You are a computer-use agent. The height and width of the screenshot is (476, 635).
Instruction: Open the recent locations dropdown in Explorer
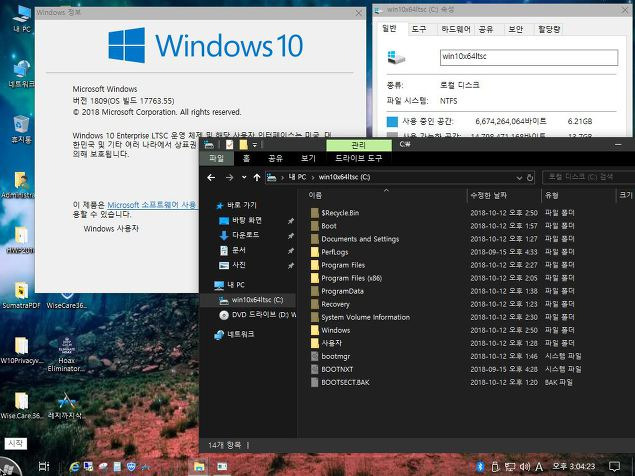(244, 177)
